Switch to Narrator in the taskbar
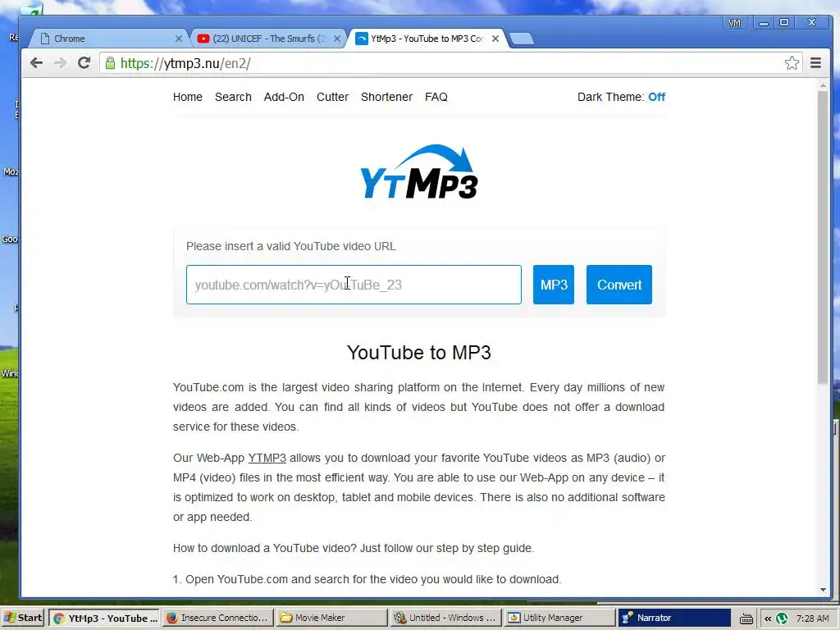840x630 pixels. (x=674, y=618)
